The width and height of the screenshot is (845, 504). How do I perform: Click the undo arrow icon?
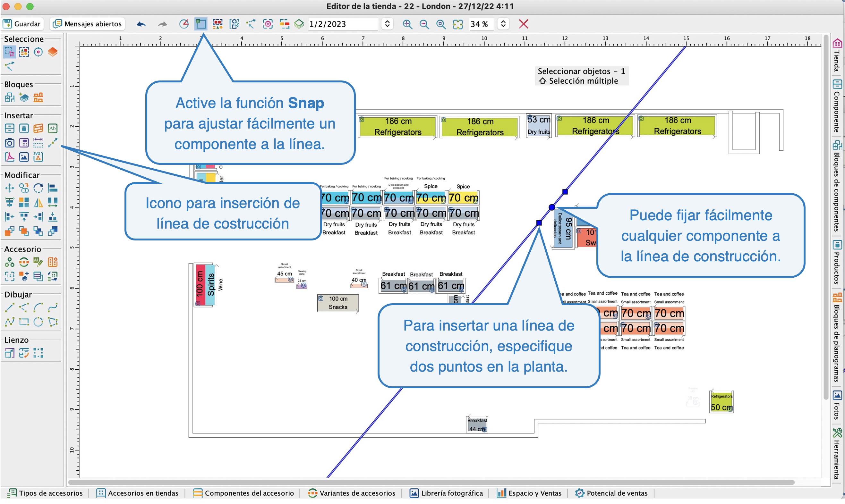pyautogui.click(x=141, y=24)
